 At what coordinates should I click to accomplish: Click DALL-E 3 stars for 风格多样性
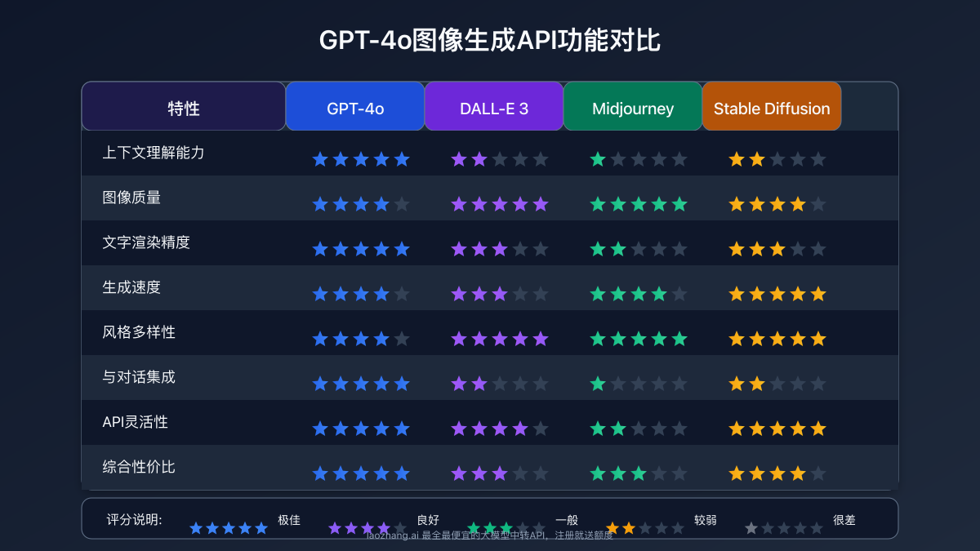pyautogui.click(x=500, y=339)
